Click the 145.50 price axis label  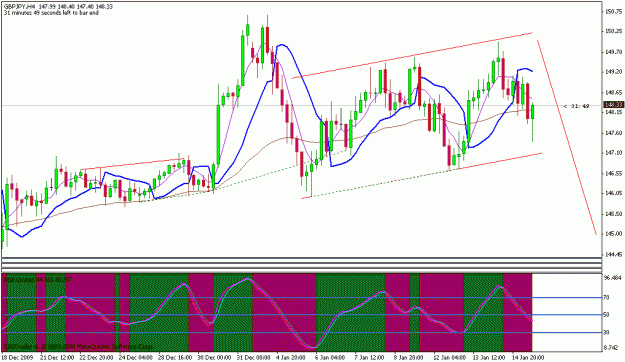click(x=613, y=214)
